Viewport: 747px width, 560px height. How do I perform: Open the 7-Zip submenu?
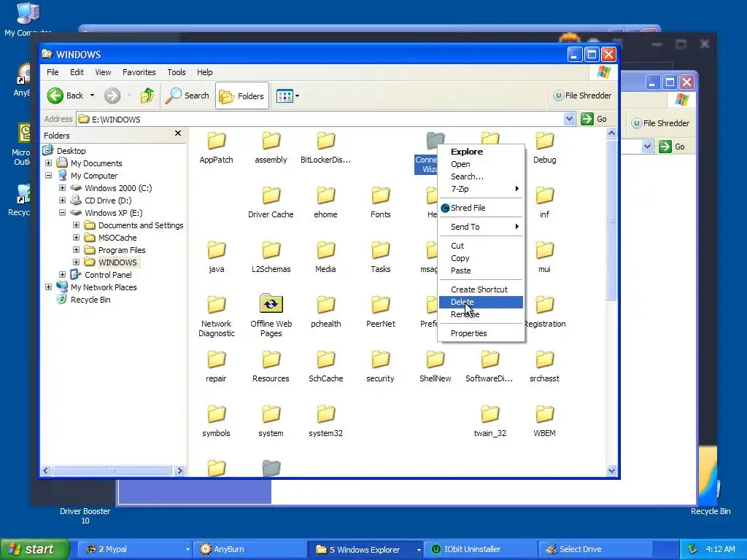click(x=481, y=189)
